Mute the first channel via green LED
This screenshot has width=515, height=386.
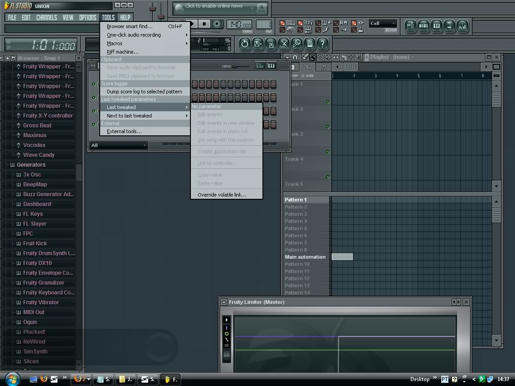point(94,84)
